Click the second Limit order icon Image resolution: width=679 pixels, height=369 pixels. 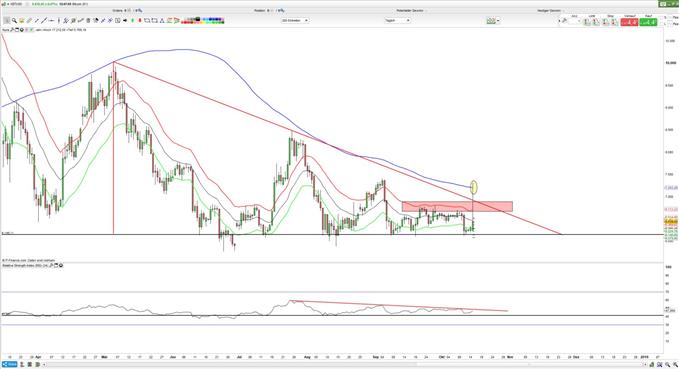click(x=595, y=21)
